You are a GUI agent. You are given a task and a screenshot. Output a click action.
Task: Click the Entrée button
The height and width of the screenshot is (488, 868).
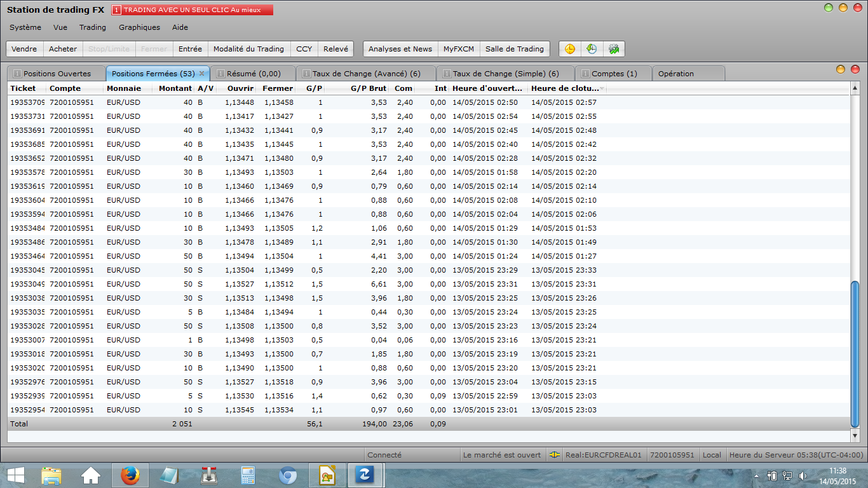(190, 49)
